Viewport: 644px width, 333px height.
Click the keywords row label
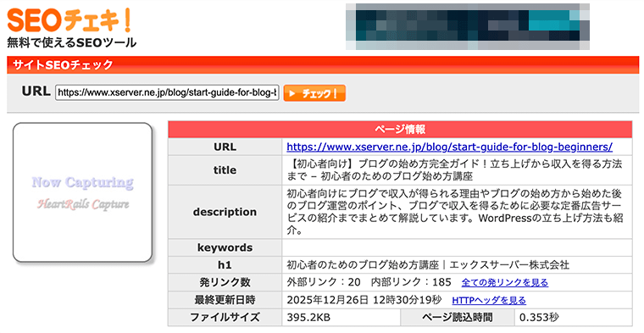pos(225,247)
